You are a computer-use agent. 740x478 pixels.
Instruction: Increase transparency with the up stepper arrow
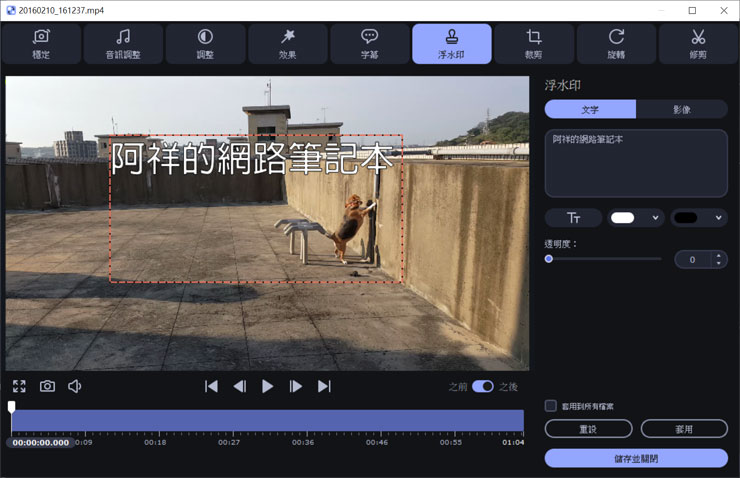(718, 256)
